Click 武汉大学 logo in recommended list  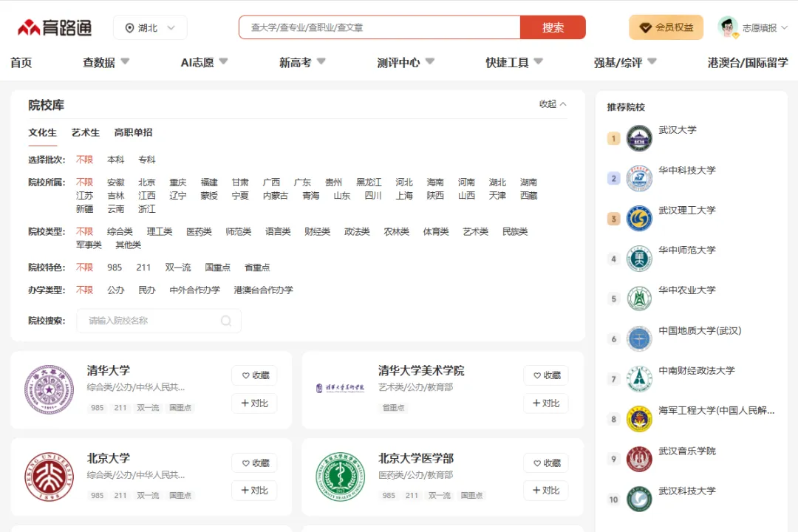[639, 138]
